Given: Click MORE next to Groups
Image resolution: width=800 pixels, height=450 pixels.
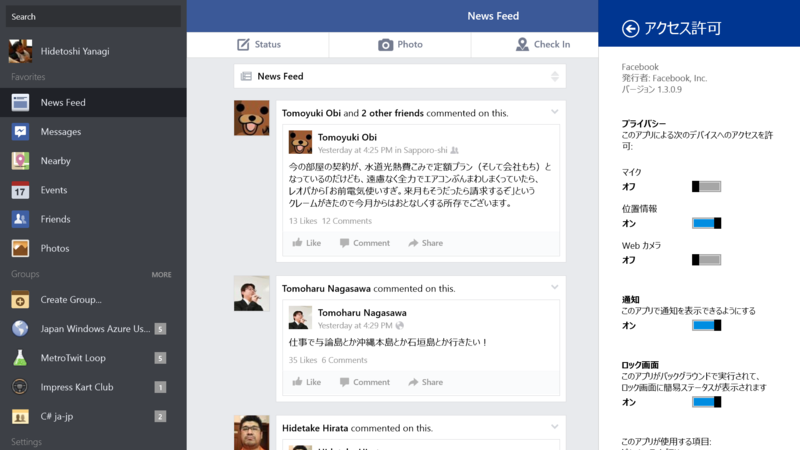Looking at the screenshot, I should [x=161, y=274].
